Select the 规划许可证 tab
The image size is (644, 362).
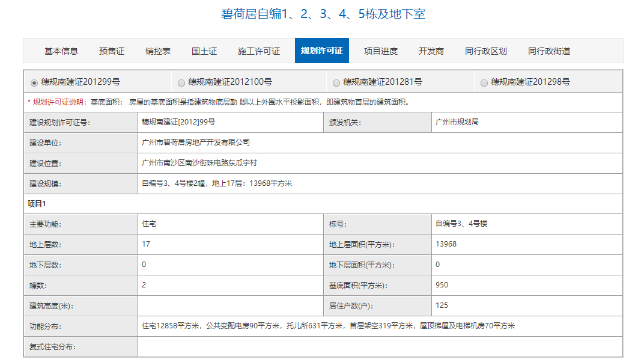pos(322,51)
